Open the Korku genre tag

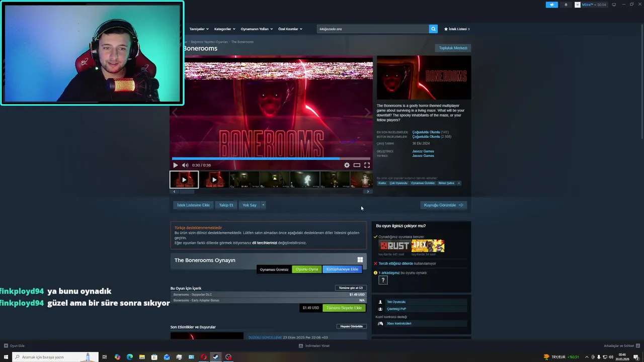pyautogui.click(x=382, y=183)
